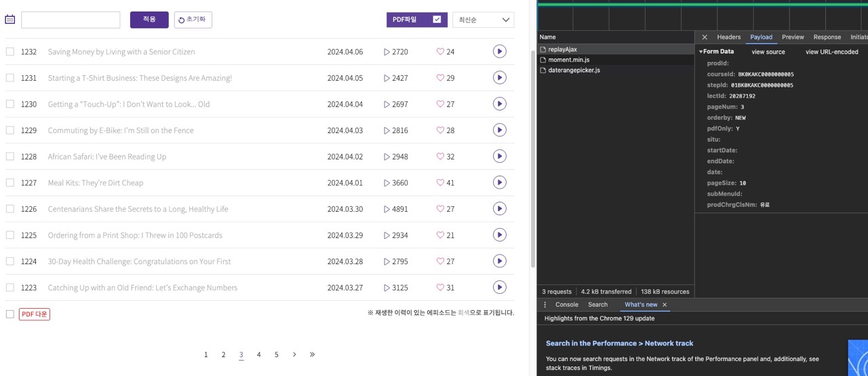Like episode 1223 heart icon

[x=440, y=287]
